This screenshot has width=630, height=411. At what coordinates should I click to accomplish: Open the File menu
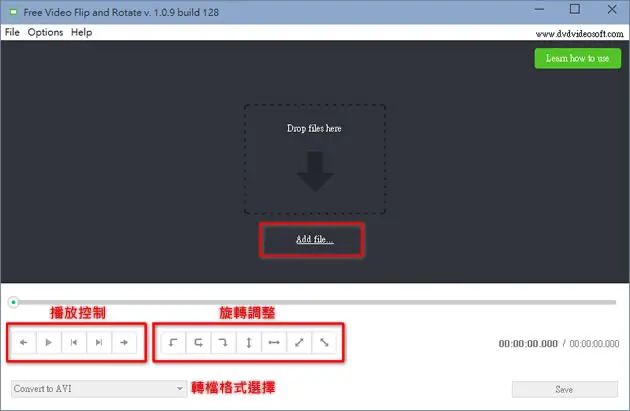(12, 32)
